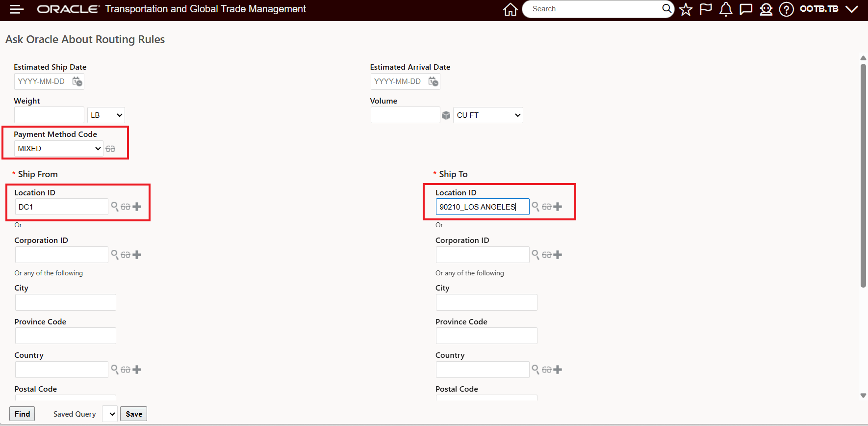The height and width of the screenshot is (426, 868).
Task: Open the flag icon in header
Action: pos(706,9)
